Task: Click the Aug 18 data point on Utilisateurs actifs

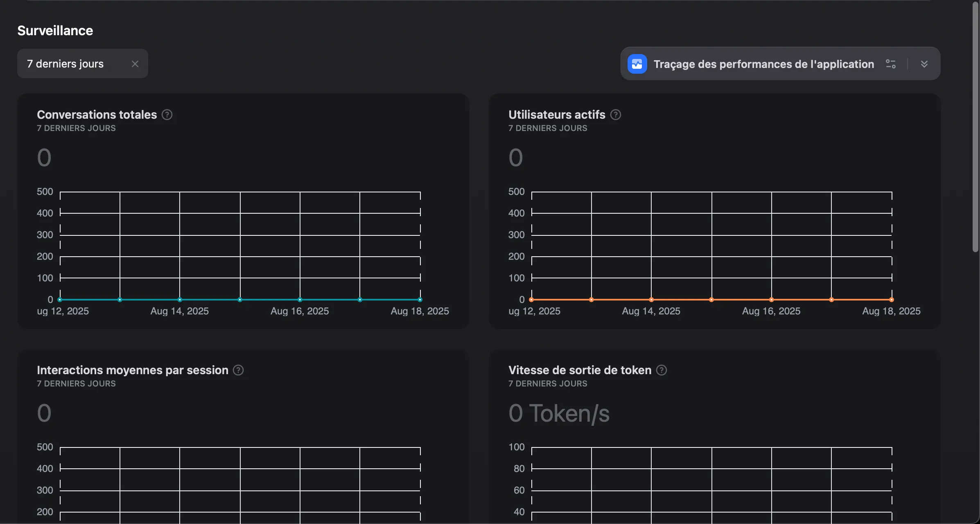Action: [x=891, y=299]
